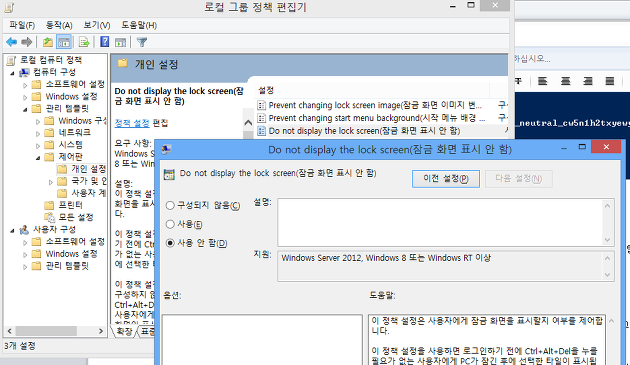Toggle the show/hide console tree icon
Screen dimensions: 630x365
64,42
